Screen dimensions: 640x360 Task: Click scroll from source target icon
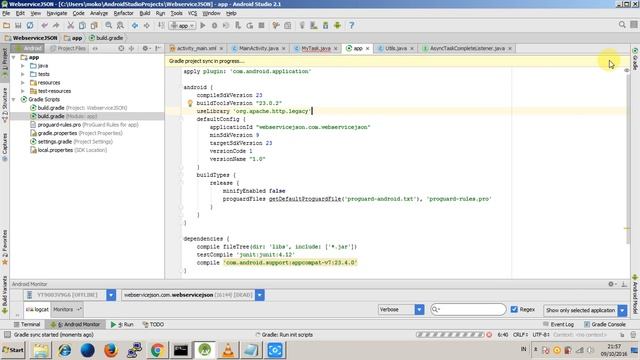121,48
